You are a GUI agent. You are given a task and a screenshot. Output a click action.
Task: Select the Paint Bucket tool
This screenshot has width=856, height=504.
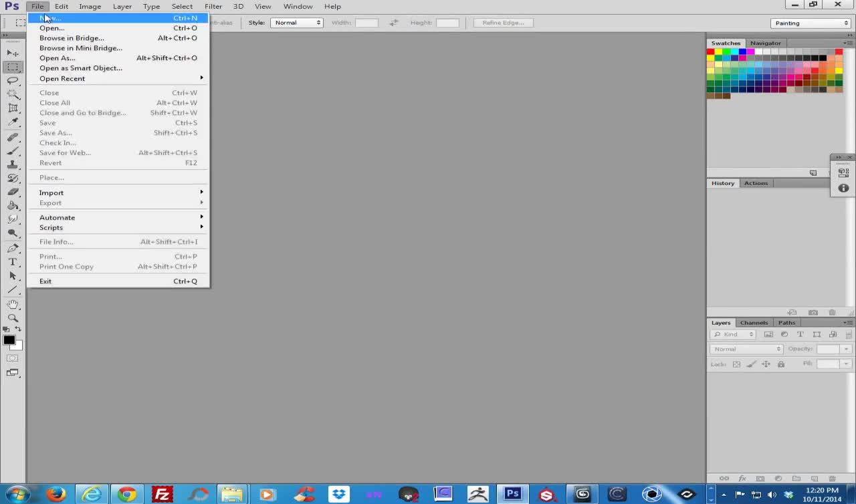[x=13, y=206]
